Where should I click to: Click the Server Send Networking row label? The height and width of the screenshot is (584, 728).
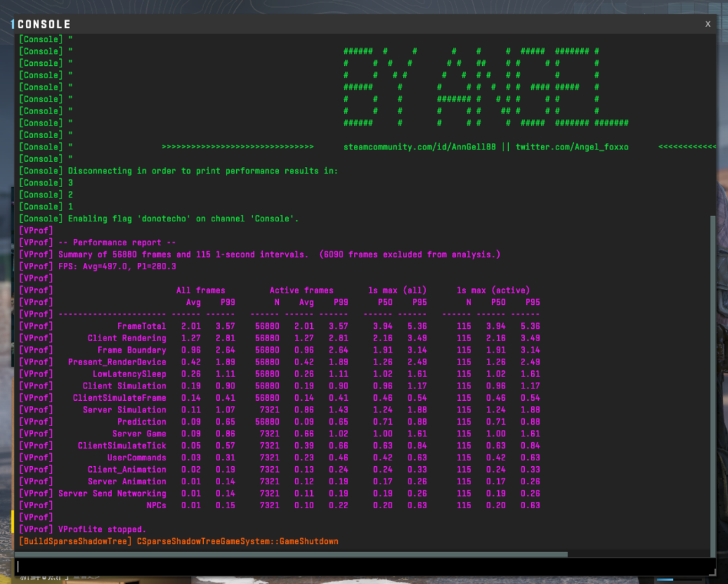(112, 493)
